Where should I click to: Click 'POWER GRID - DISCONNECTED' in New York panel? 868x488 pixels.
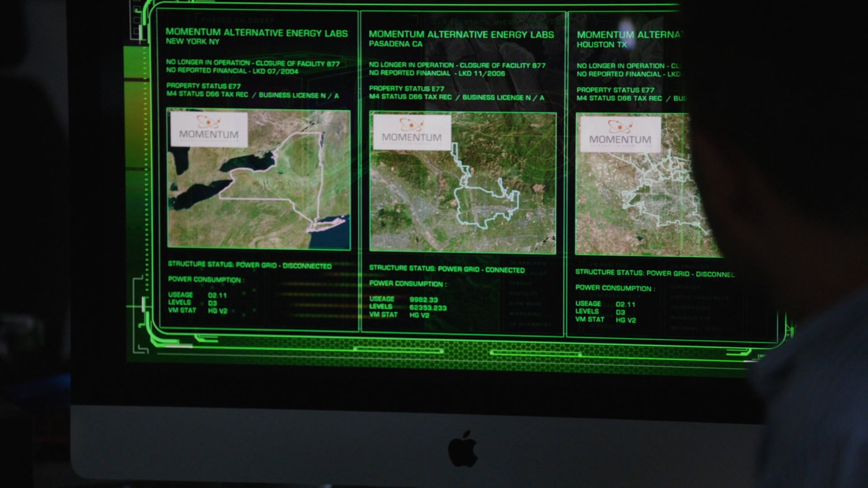pyautogui.click(x=284, y=265)
